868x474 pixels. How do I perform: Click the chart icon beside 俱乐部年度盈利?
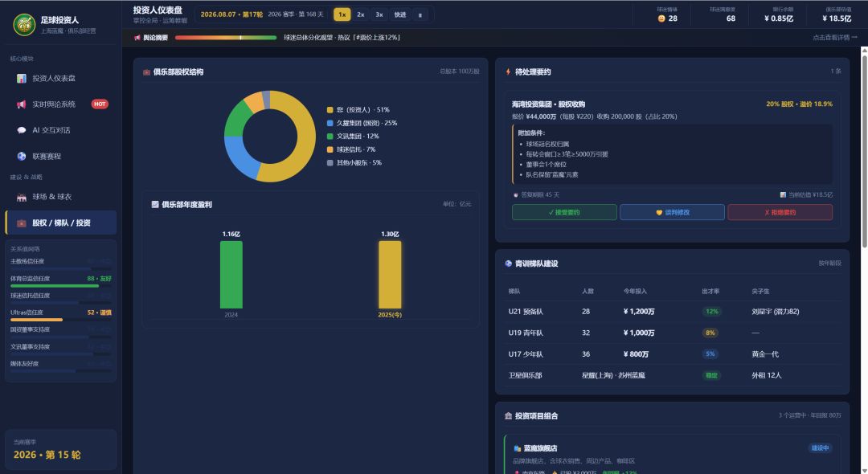pos(155,205)
